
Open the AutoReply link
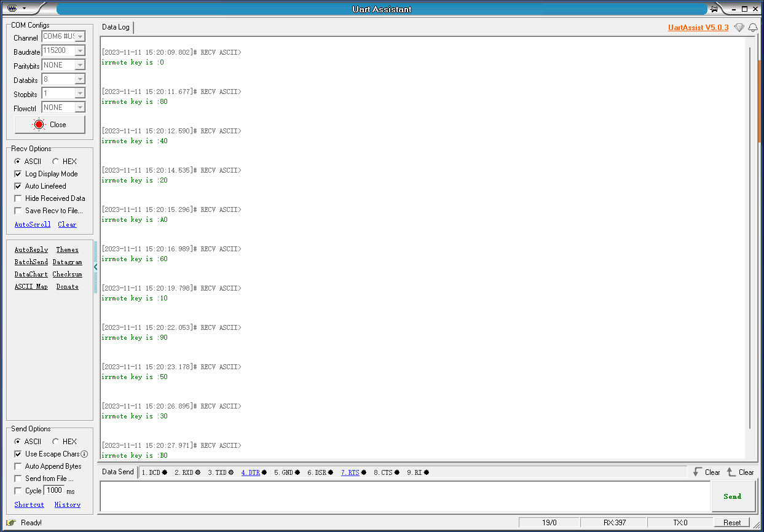click(x=31, y=250)
